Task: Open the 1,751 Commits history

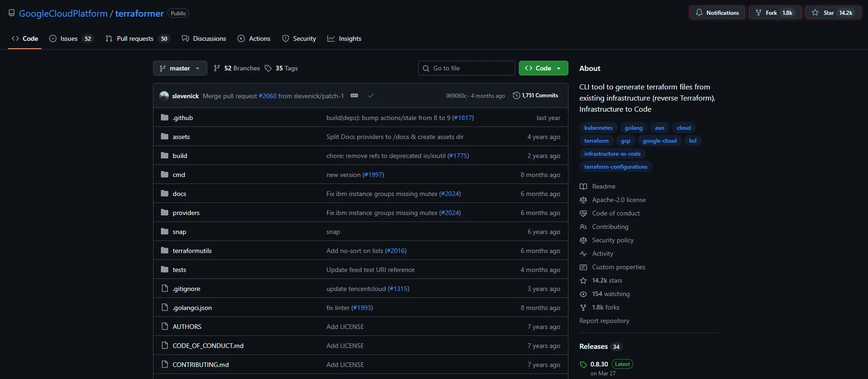Action: point(535,95)
